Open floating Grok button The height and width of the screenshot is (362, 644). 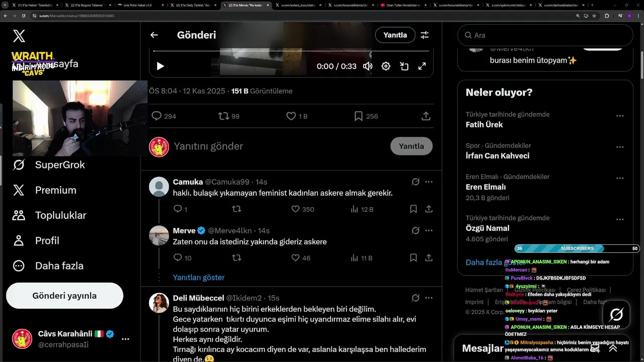[x=616, y=315]
